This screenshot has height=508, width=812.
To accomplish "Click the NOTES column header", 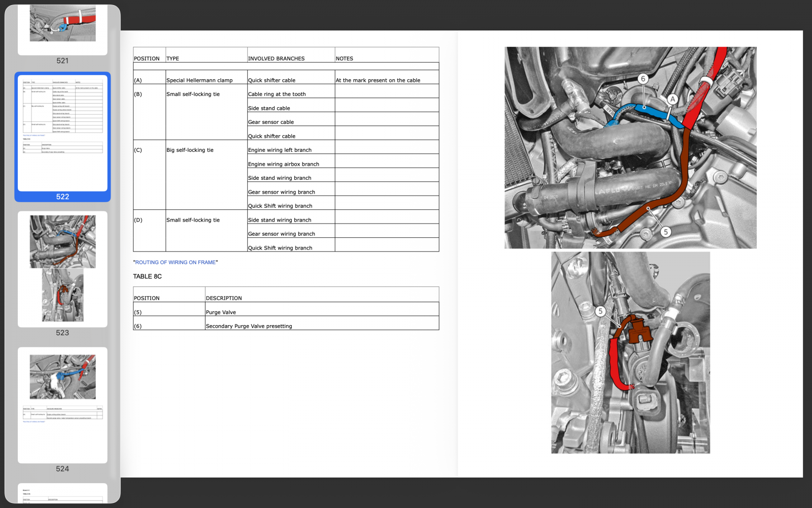I will (344, 58).
